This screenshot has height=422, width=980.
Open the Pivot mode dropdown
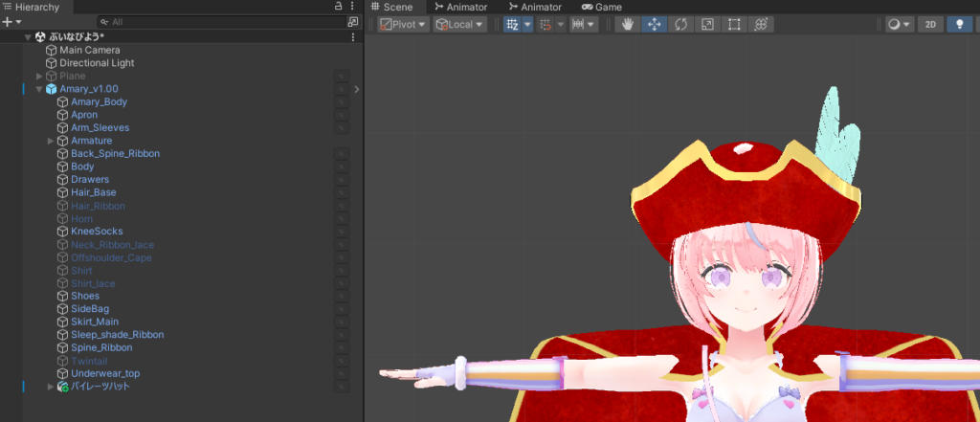pos(403,24)
